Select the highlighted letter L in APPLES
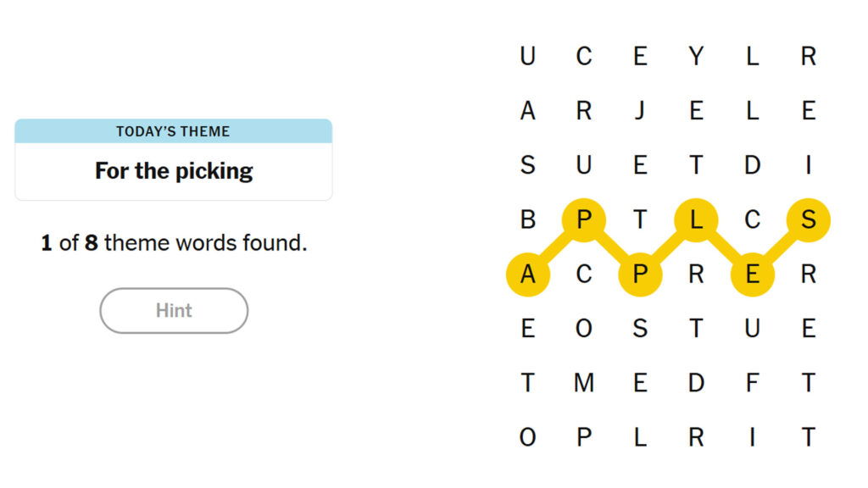Image resolution: width=868 pixels, height=488 pixels. (x=696, y=220)
